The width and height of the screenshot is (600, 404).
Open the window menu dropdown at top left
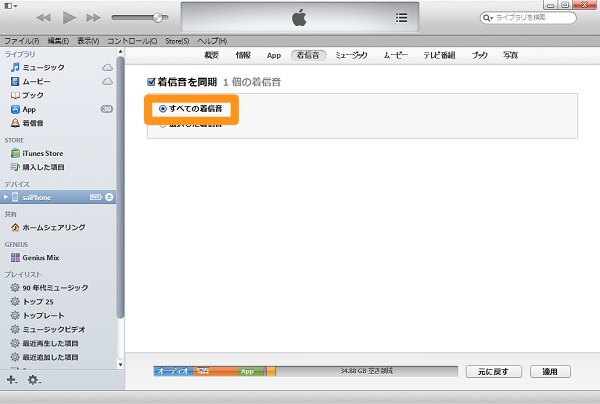[10, 6]
